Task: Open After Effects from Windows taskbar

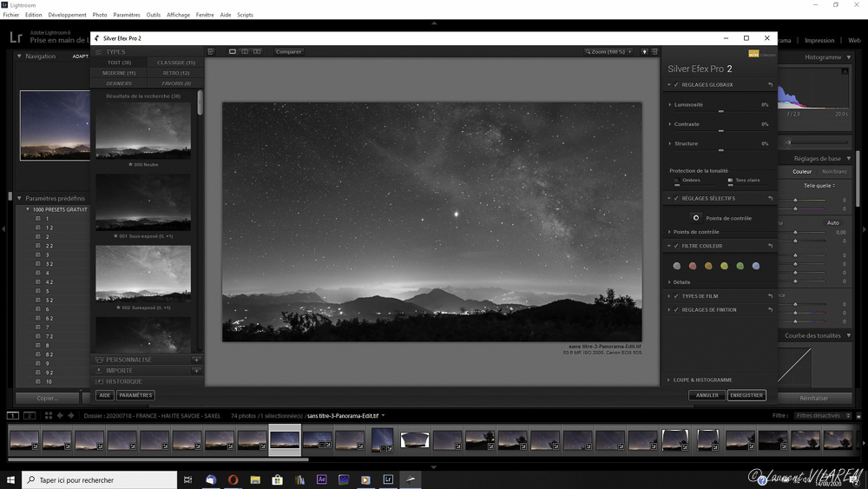Action: (x=321, y=479)
